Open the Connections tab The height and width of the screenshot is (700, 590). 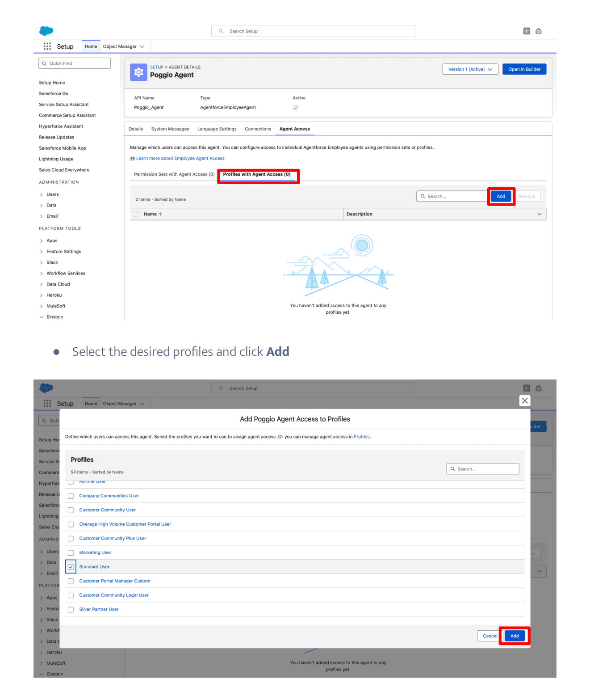pyautogui.click(x=258, y=129)
